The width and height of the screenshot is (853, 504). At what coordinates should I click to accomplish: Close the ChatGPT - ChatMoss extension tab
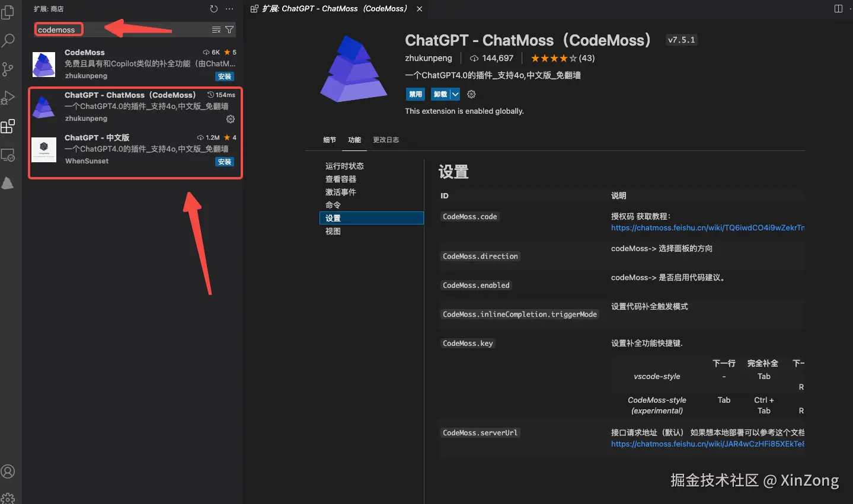(x=420, y=9)
